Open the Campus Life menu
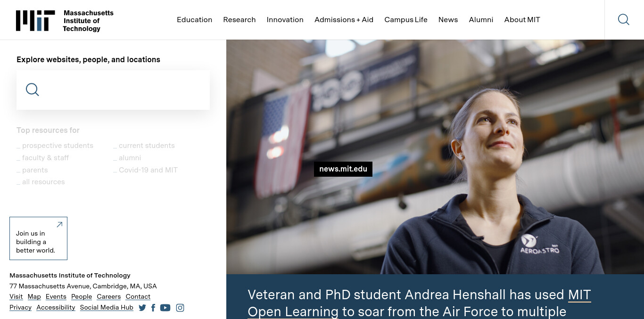Screen dimensions: 644x319 click(x=406, y=20)
